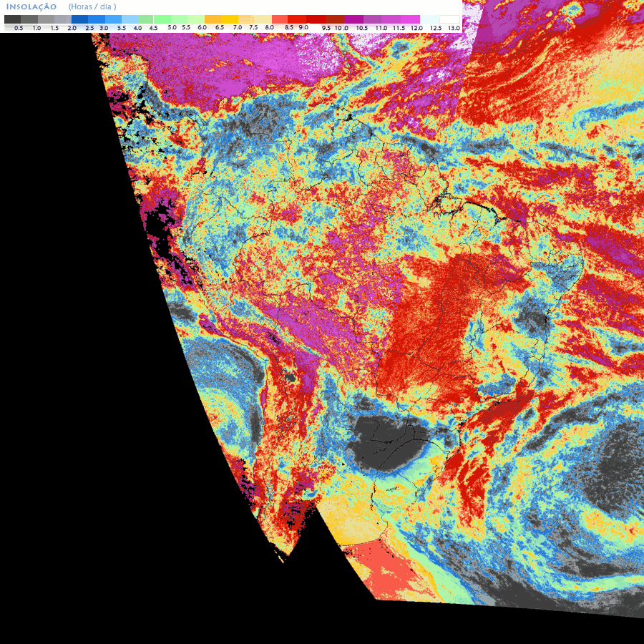The image size is (644, 644).
Task: Click the '6.0' legend value
Action: pyautogui.click(x=202, y=27)
